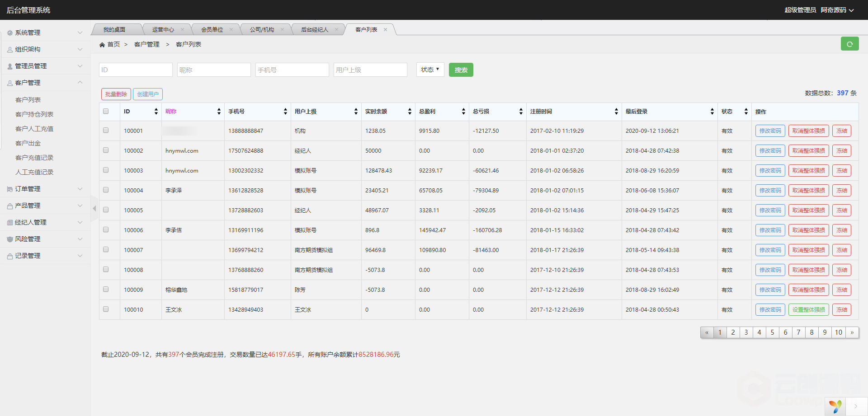Switch to the 会员单位 tab
The width and height of the screenshot is (868, 416).
pyautogui.click(x=212, y=30)
